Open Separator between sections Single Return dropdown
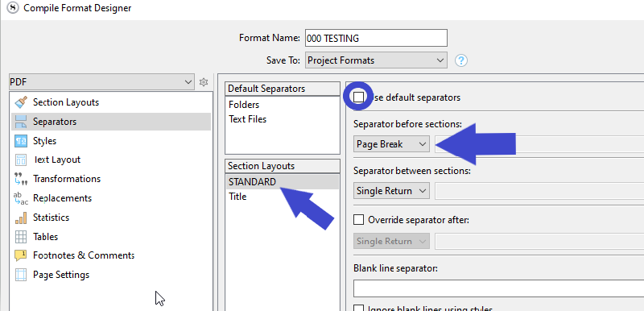Screen dimensions: 644x311 (x=391, y=191)
